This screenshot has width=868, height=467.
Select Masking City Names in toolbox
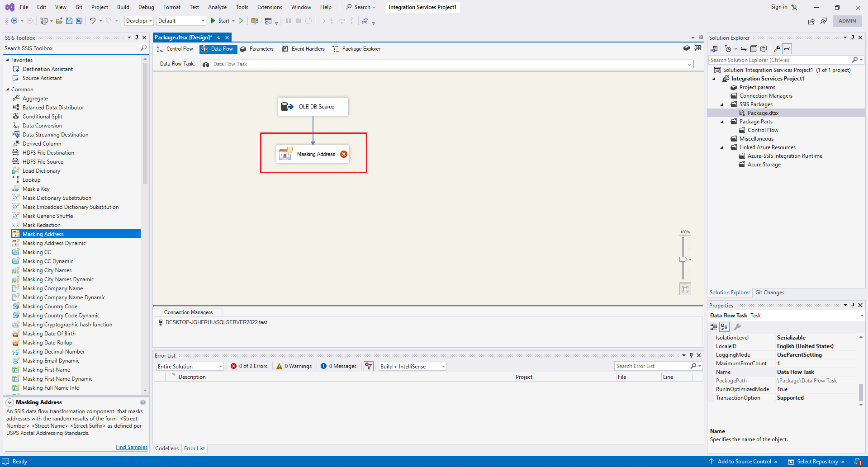47,270
